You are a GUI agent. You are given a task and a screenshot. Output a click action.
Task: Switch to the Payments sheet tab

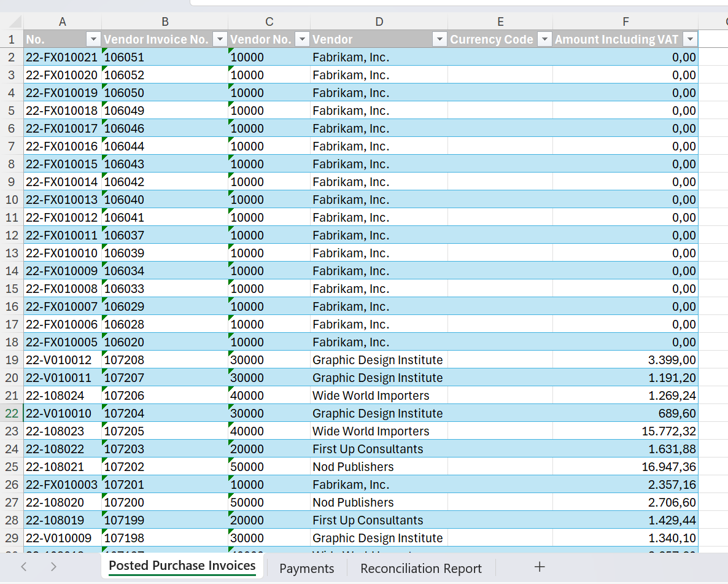(x=306, y=568)
